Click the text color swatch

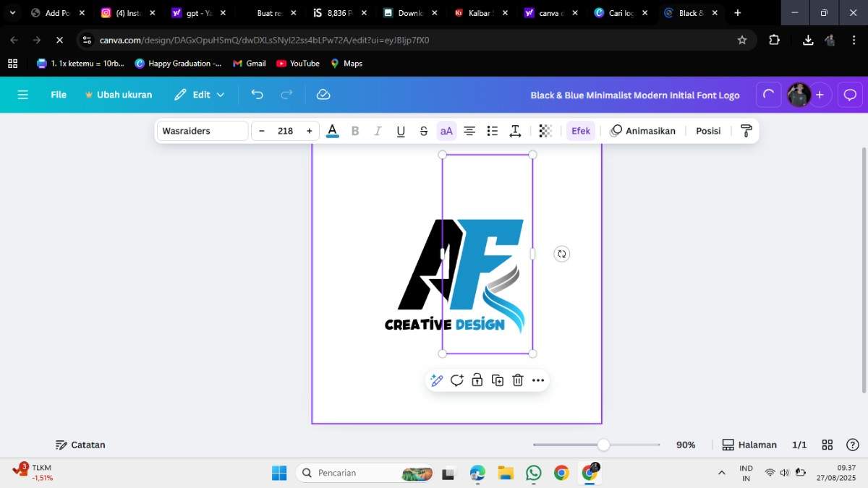coord(333,131)
